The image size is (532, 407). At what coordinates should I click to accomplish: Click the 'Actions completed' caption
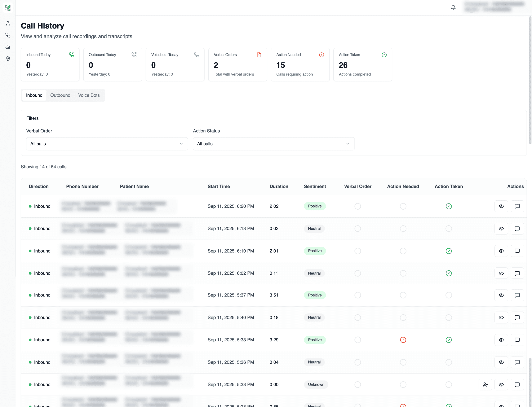click(355, 74)
